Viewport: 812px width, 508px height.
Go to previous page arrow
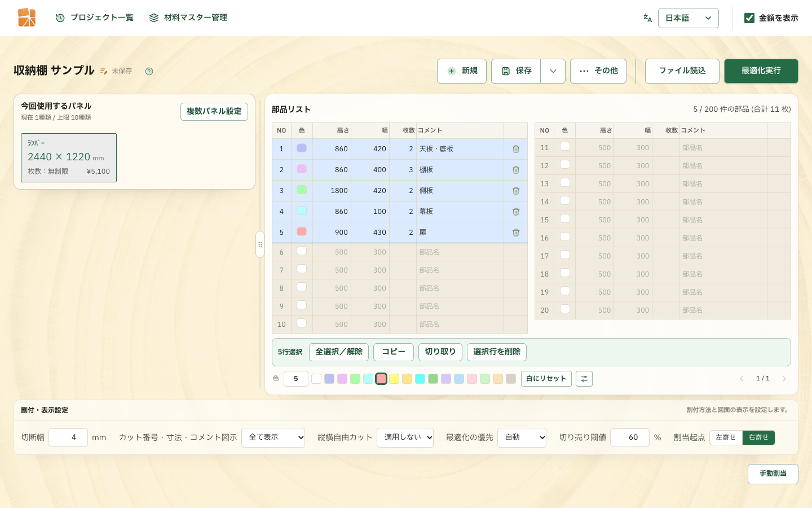(742, 379)
